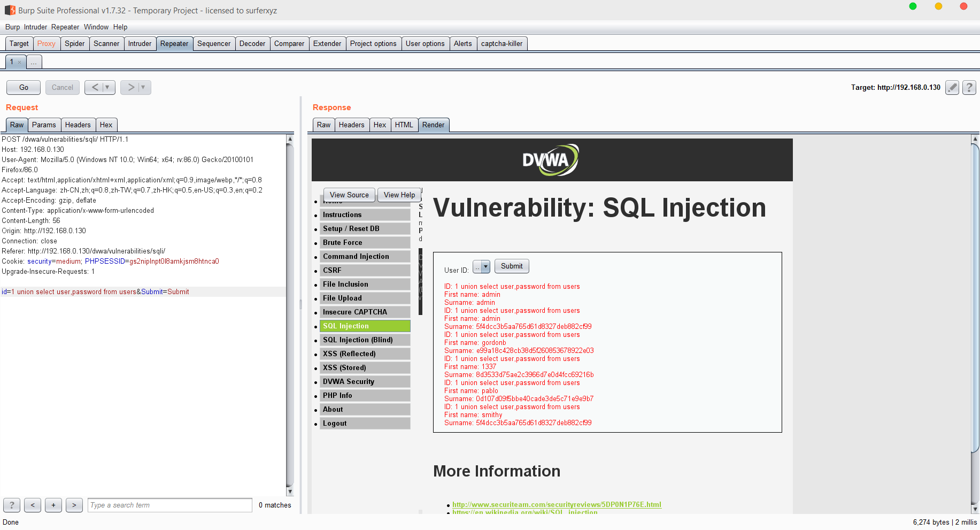Click the Burp Suite logo icon
The image size is (980, 530).
click(10, 10)
